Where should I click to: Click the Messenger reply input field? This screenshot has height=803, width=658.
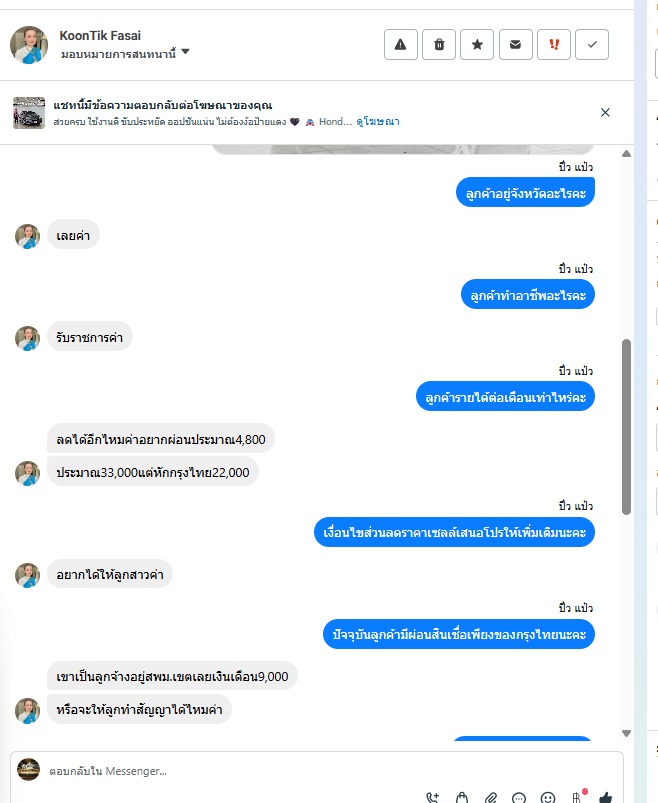click(x=316, y=771)
